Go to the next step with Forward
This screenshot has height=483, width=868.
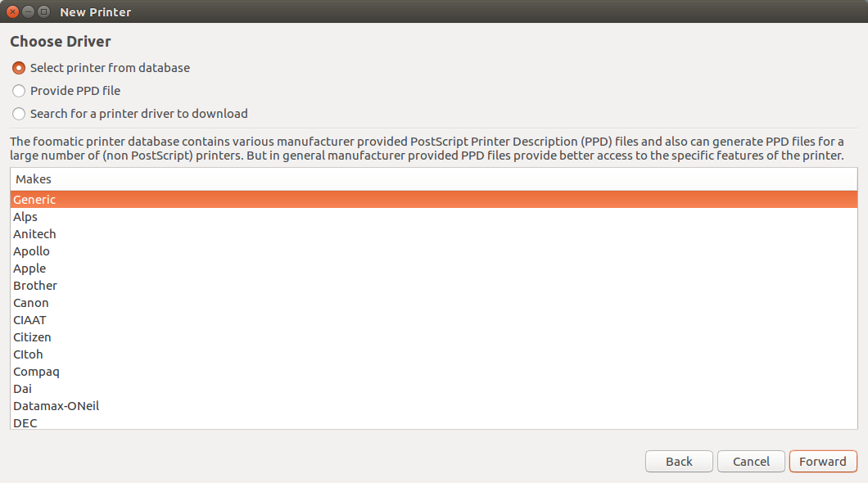click(x=823, y=462)
